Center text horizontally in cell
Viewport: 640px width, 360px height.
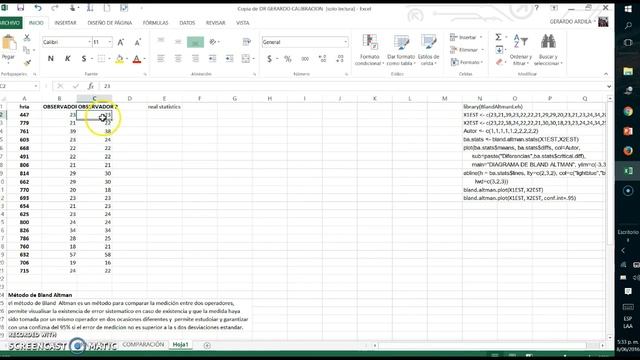tap(178, 59)
